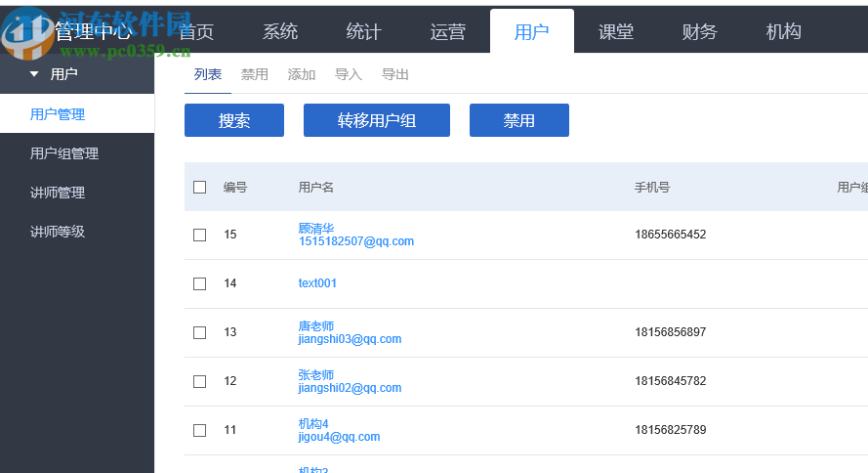Screen dimensions: 868x473
Task: Open 用户组管理 in the sidebar
Action: pyautogui.click(x=64, y=153)
